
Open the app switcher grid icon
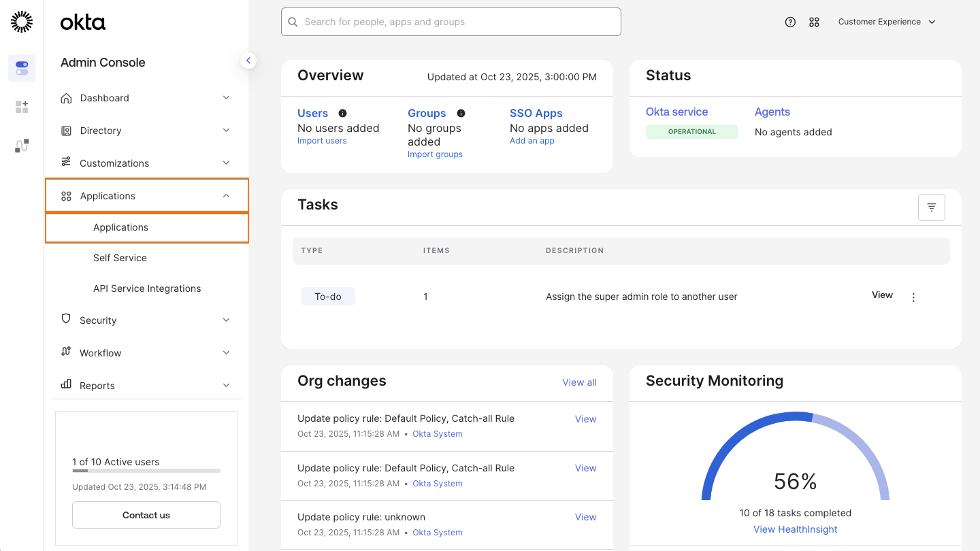[815, 22]
